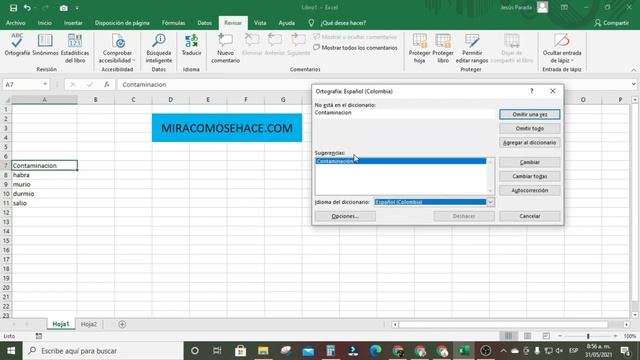Collapse the ribbon with the chevron
Image resolution: width=640 pixels, height=360 pixels.
coord(633,70)
